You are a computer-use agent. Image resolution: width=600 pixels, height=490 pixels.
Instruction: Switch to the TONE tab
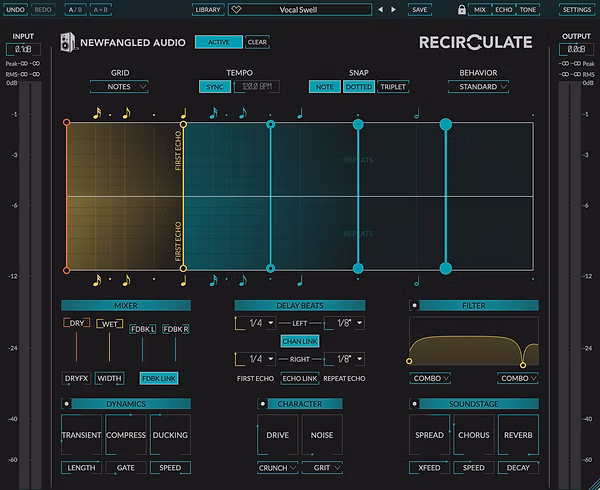tap(528, 10)
